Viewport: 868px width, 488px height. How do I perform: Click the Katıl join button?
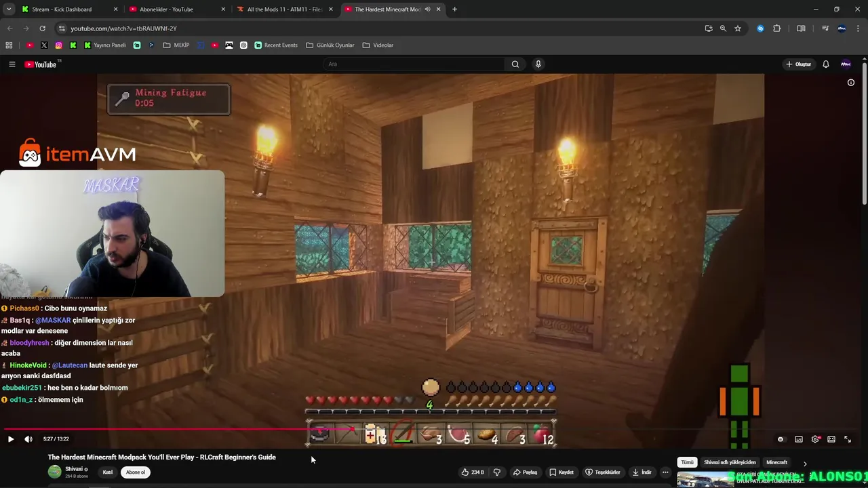(108, 472)
